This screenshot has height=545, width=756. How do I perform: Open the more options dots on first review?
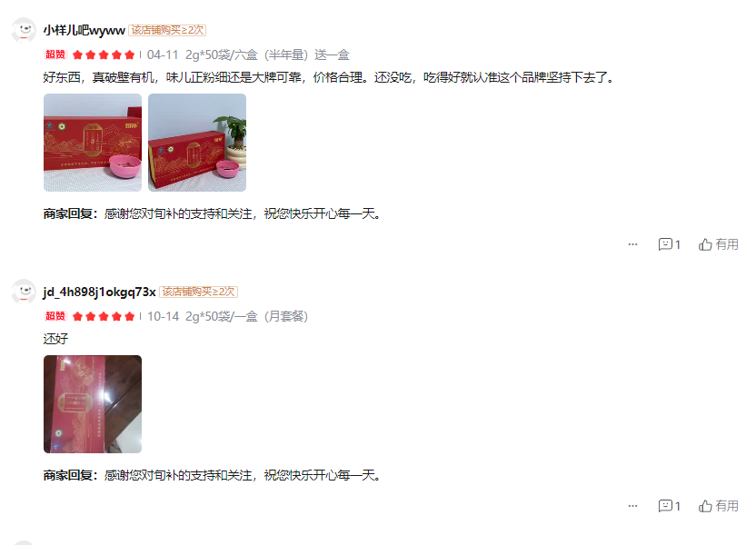632,244
